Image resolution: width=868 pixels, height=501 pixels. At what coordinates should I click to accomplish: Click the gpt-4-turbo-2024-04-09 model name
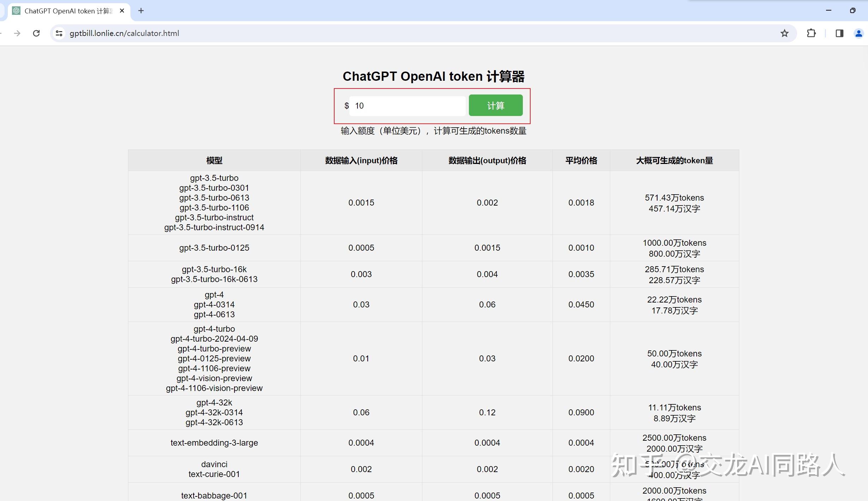pos(214,339)
